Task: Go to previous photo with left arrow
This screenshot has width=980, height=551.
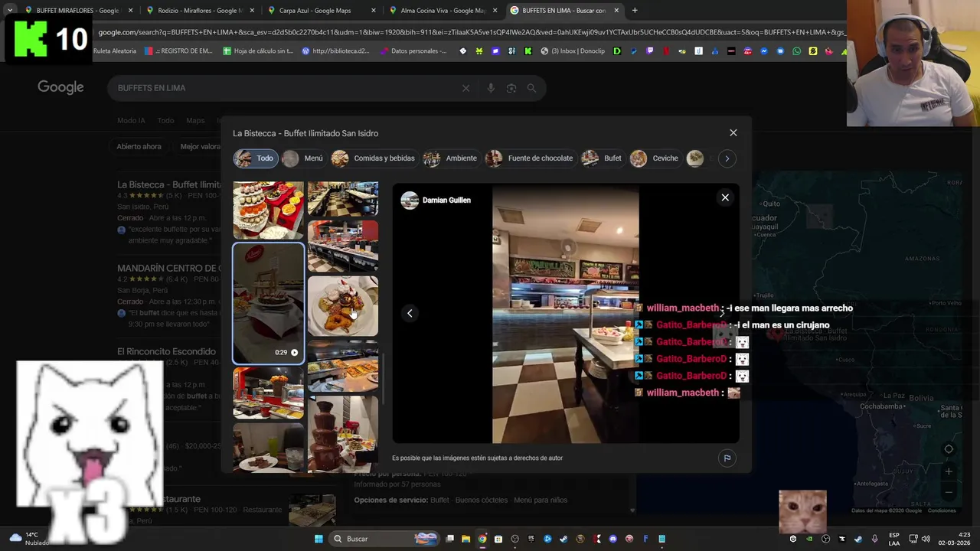Action: pos(410,313)
